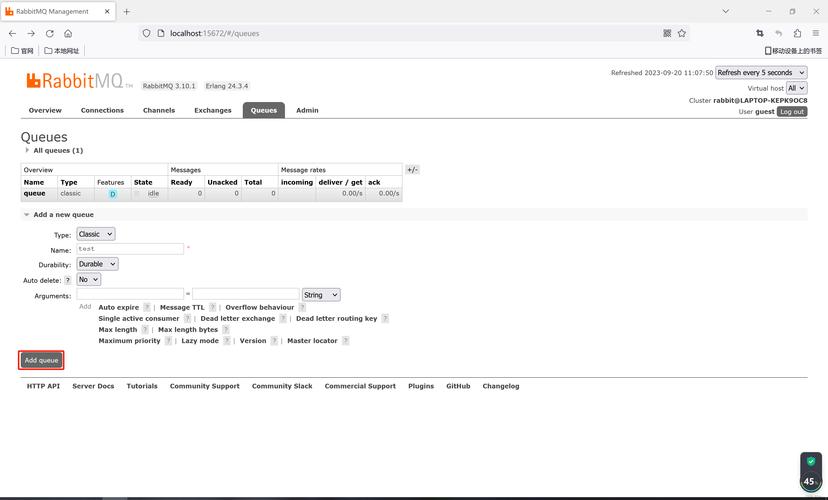Screen dimensions: 828x500
Task: Switch to the Exchanges tab
Action: coord(212,110)
